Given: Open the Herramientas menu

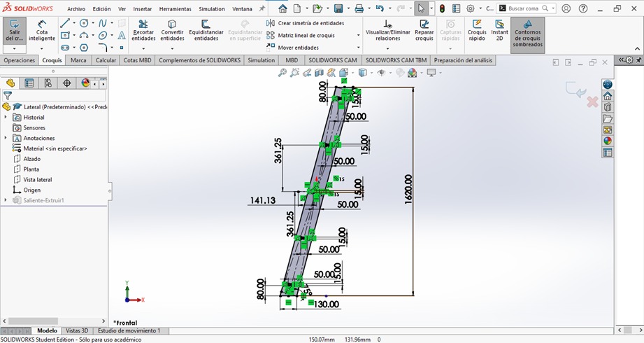Looking at the screenshot, I should (175, 8).
